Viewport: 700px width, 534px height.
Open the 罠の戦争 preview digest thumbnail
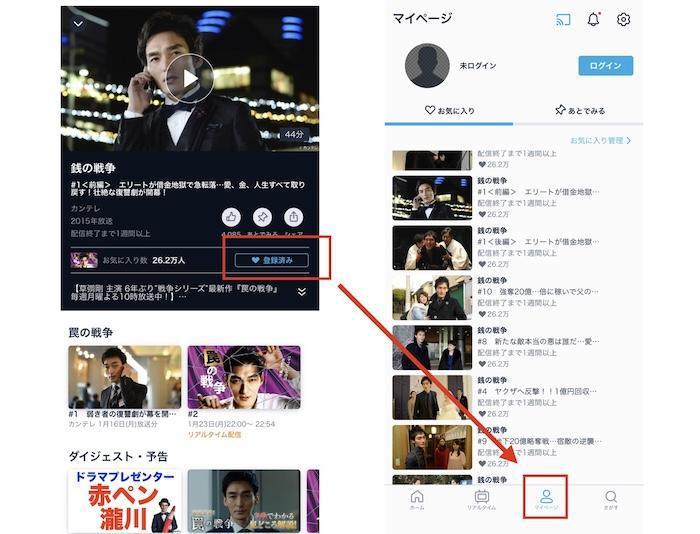244,501
